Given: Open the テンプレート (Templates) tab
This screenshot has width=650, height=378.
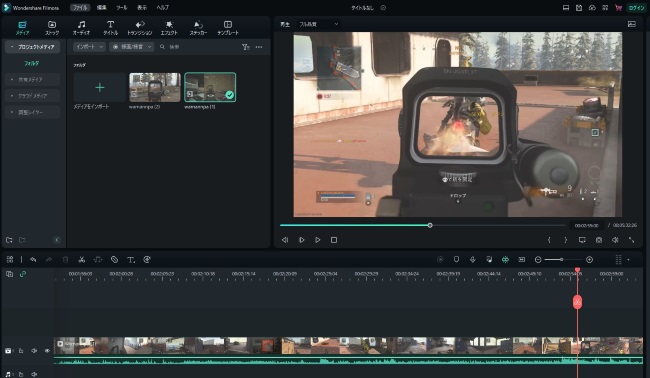Looking at the screenshot, I should click(x=228, y=27).
